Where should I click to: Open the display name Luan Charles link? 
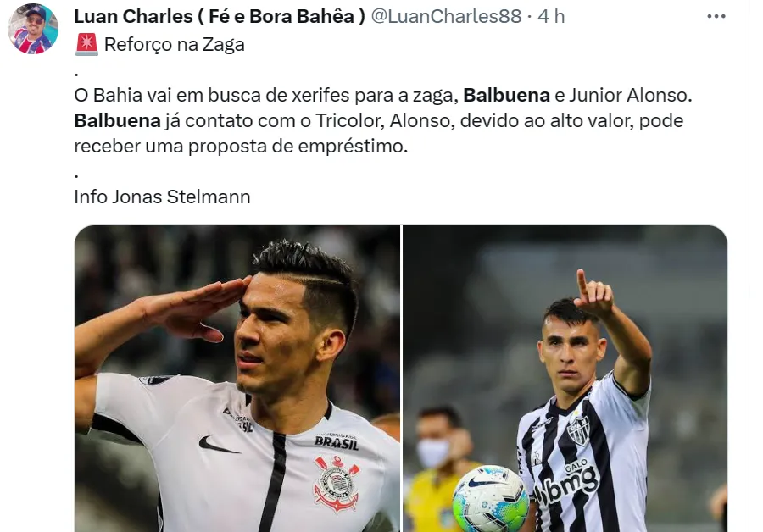[220, 17]
